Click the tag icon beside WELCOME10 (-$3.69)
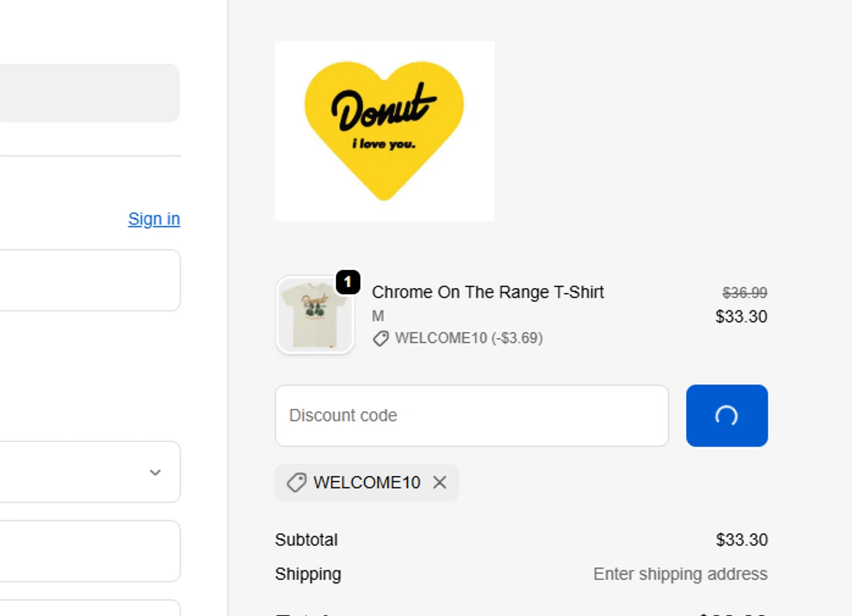 click(x=381, y=338)
